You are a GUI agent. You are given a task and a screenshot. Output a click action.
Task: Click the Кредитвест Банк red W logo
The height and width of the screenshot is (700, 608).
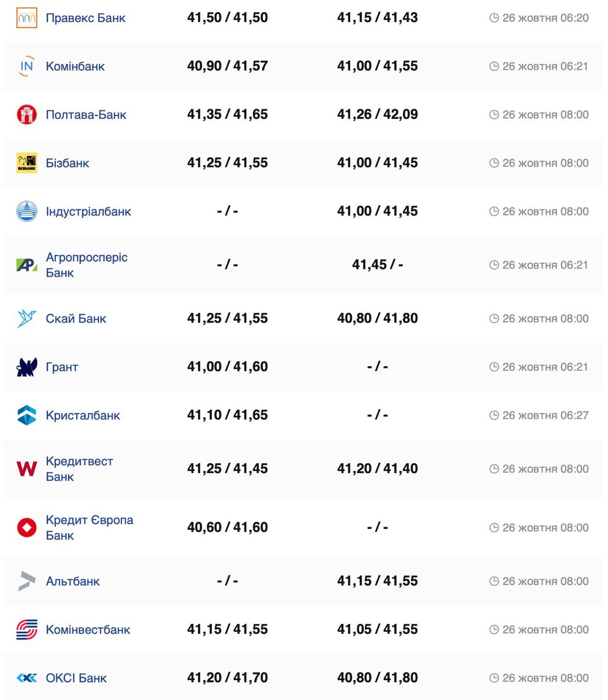pos(27,469)
